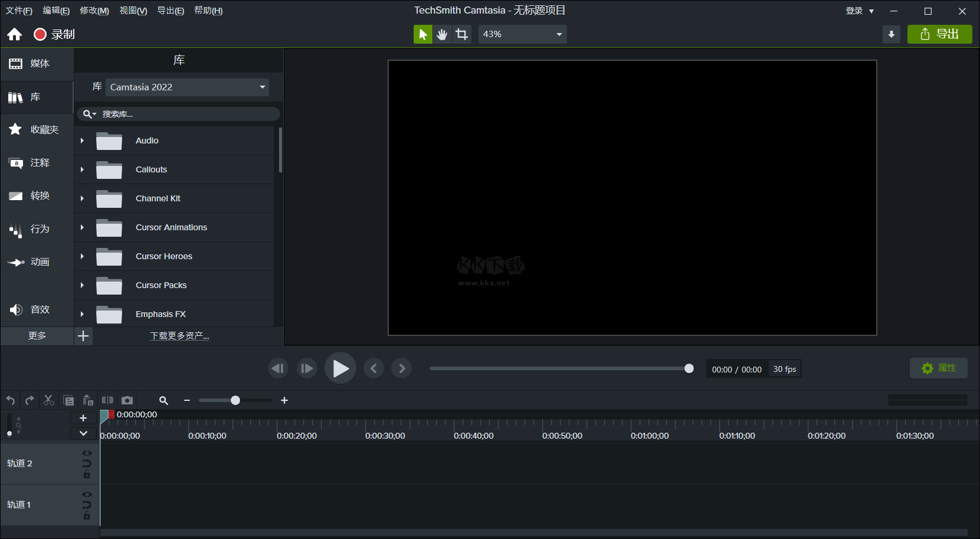Open the Camtasia 2022 library dropdown
Viewport: 980px width, 539px height.
point(186,87)
